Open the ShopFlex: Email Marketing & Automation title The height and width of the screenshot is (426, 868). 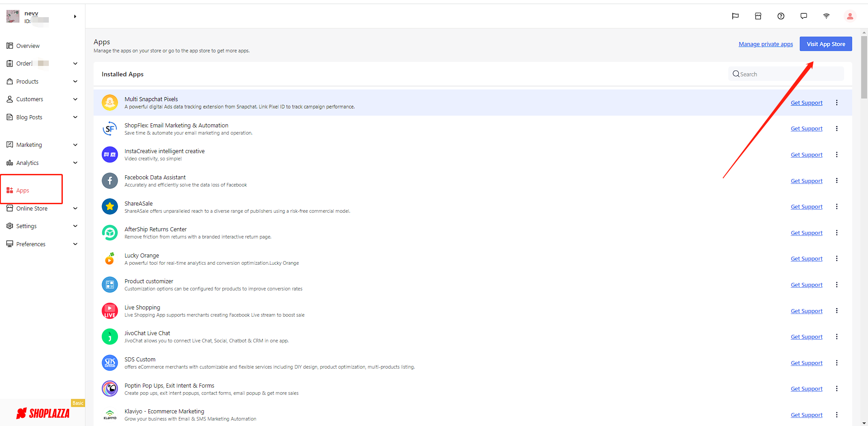click(176, 125)
